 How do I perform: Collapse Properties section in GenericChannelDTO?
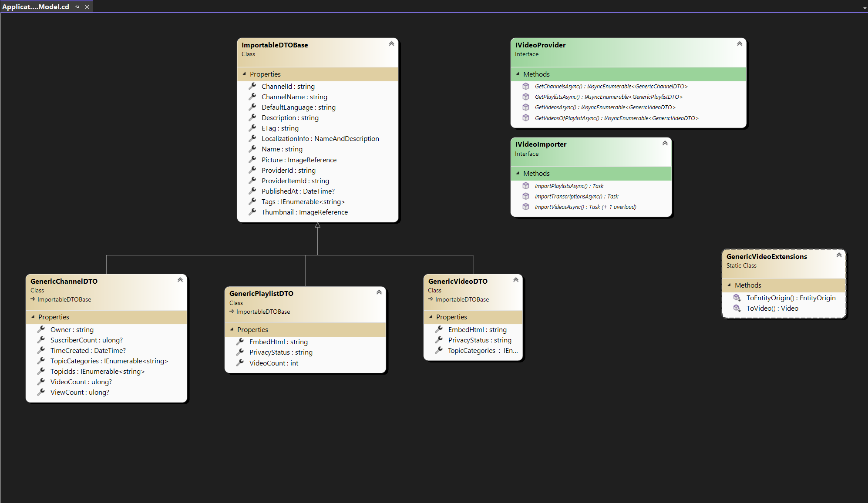tap(33, 317)
